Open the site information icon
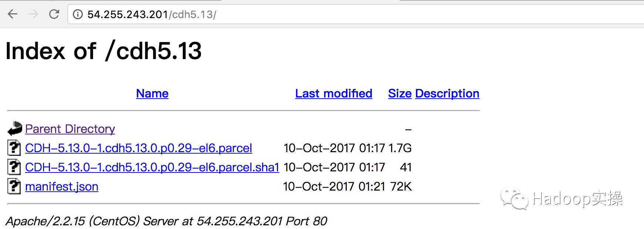644x229 pixels. pos(78,14)
